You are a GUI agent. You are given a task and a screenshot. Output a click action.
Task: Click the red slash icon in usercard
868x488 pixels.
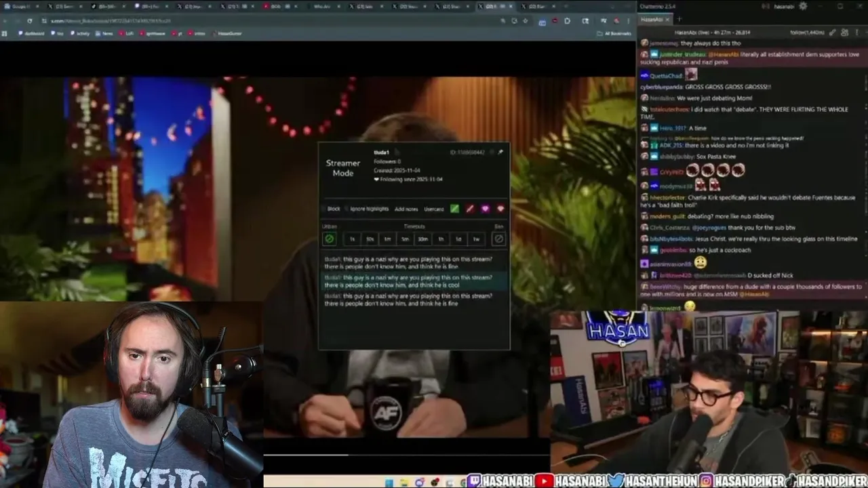coord(470,209)
